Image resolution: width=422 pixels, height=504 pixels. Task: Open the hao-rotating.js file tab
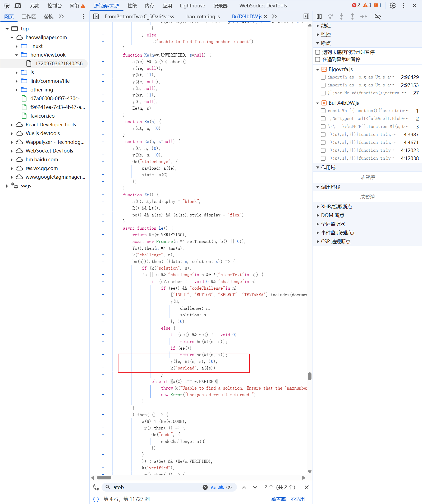[203, 16]
